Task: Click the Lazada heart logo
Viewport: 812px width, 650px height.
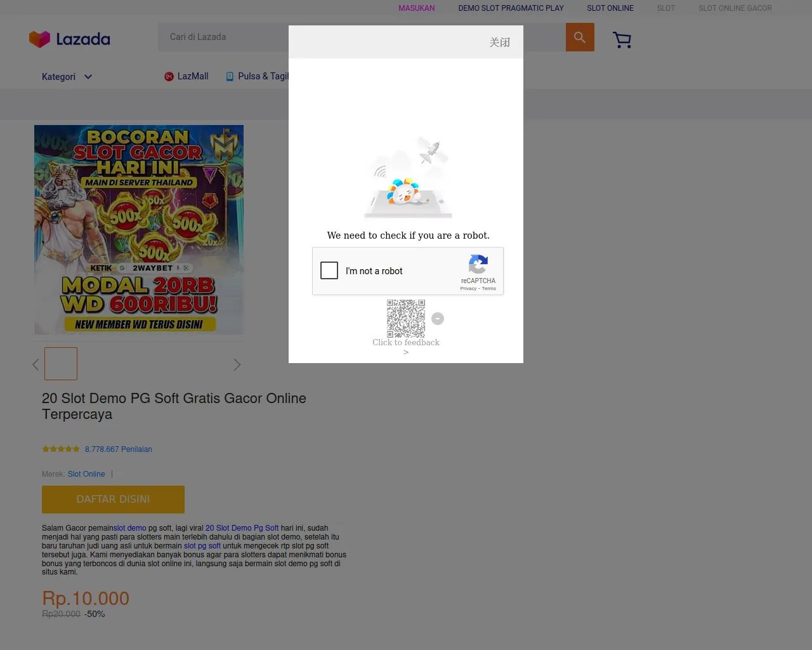Action: (39, 39)
